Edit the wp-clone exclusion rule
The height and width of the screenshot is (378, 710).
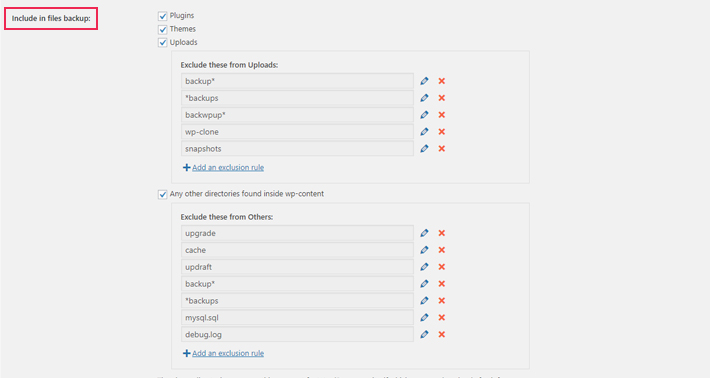coord(424,132)
